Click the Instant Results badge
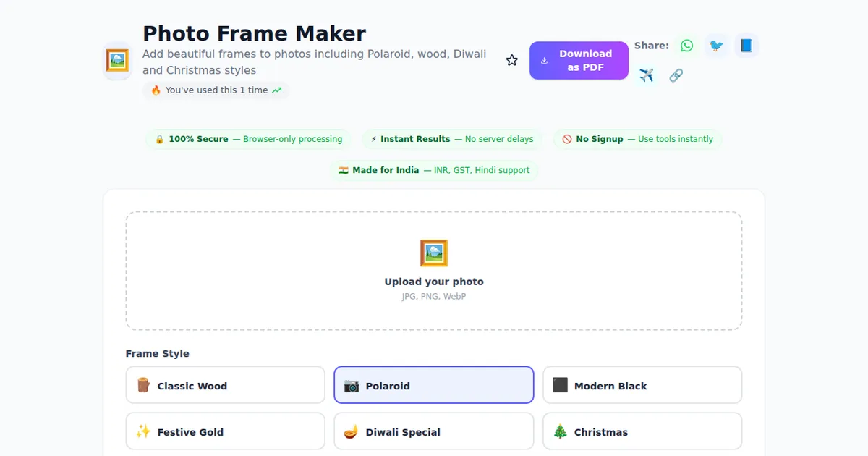Viewport: 868px width, 456px height. point(451,139)
